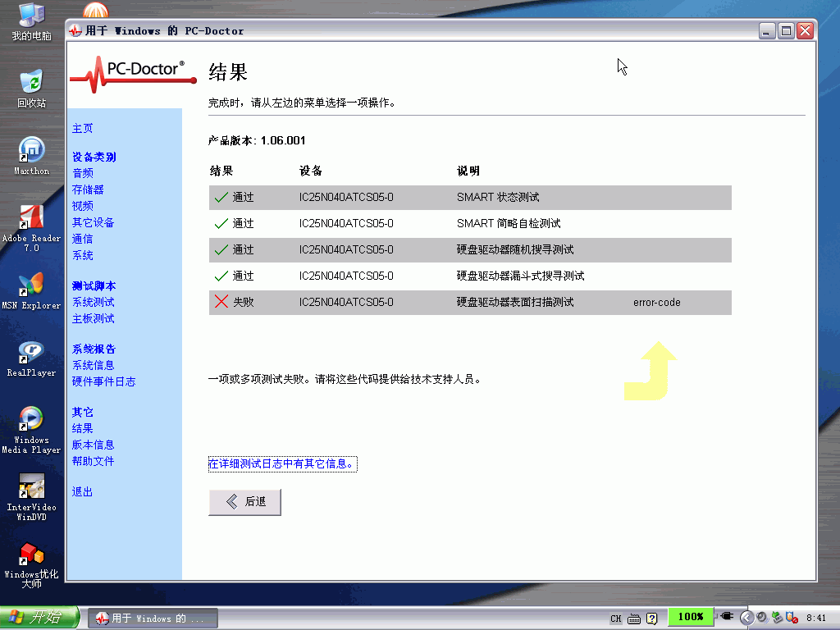Click the PC-Doctor title bar icon
The image size is (840, 630).
(x=75, y=31)
